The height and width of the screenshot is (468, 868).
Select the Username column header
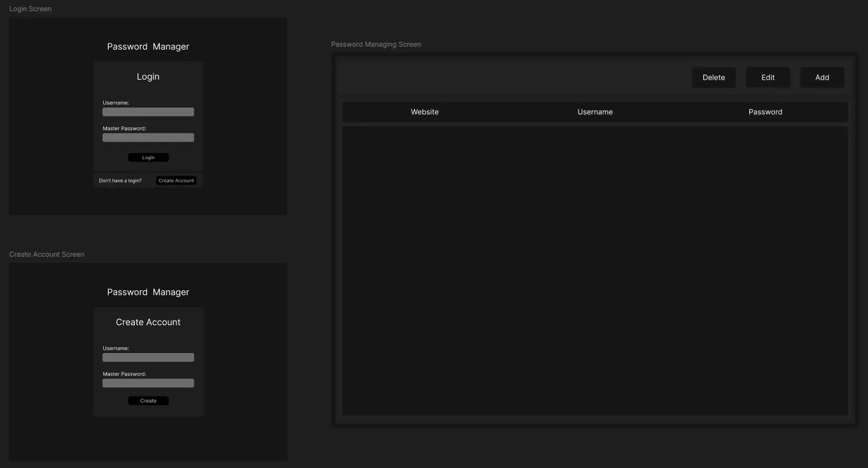click(x=595, y=112)
